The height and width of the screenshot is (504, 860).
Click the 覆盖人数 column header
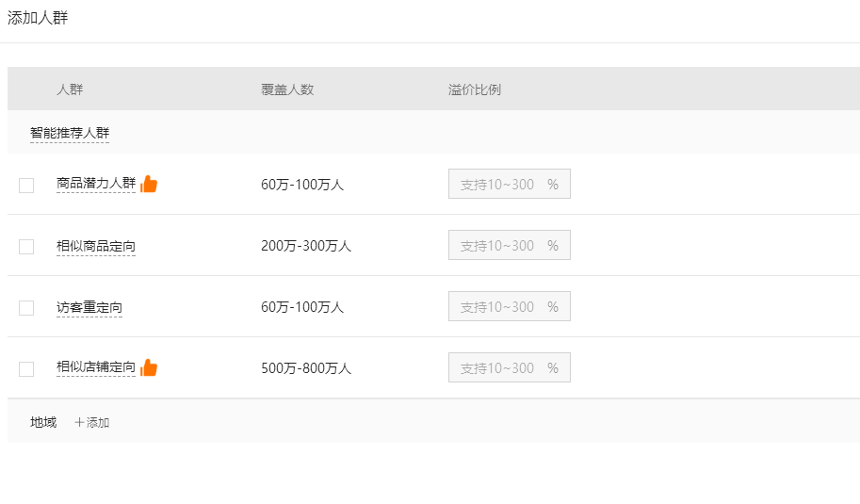287,89
